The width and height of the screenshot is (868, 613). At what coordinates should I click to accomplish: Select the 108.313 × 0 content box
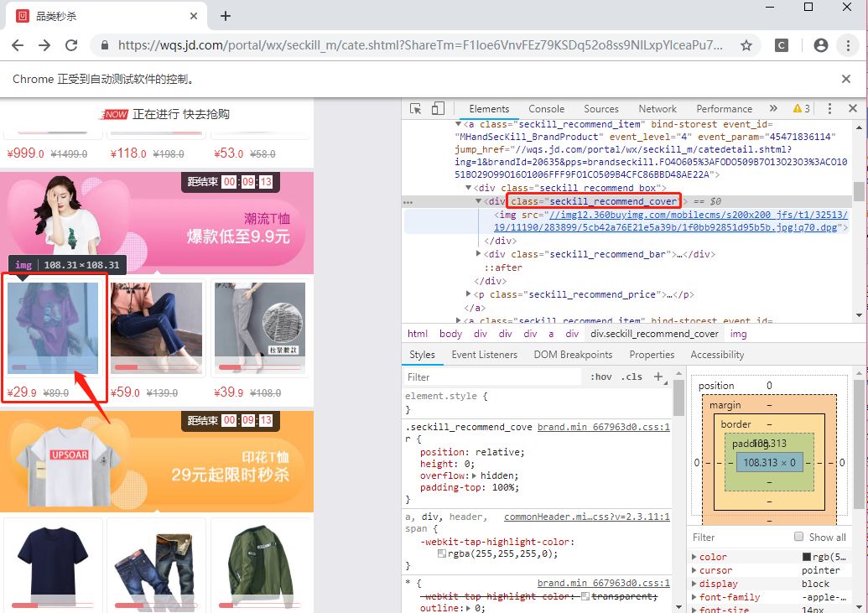[770, 462]
